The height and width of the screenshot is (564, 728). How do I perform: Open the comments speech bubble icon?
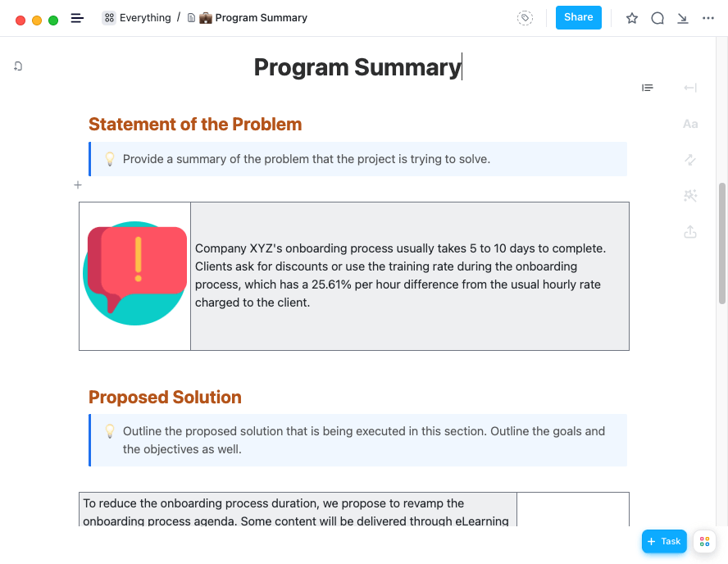pos(657,18)
